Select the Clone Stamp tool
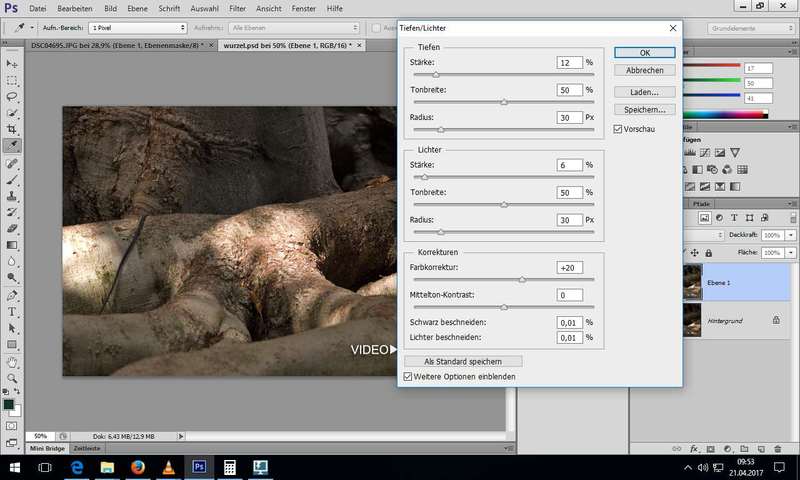The height and width of the screenshot is (480, 800). pos(12,196)
